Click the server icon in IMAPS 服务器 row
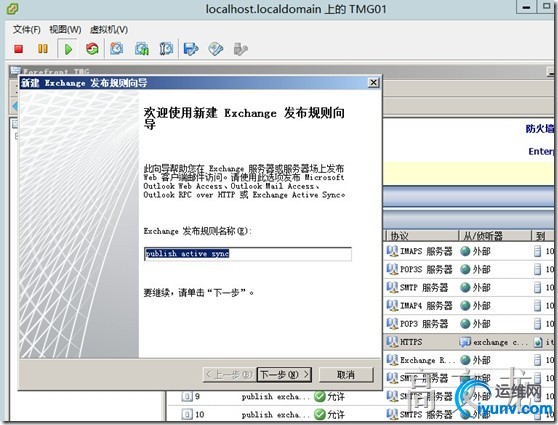Screen dimensions: 558x425 pos(537,251)
